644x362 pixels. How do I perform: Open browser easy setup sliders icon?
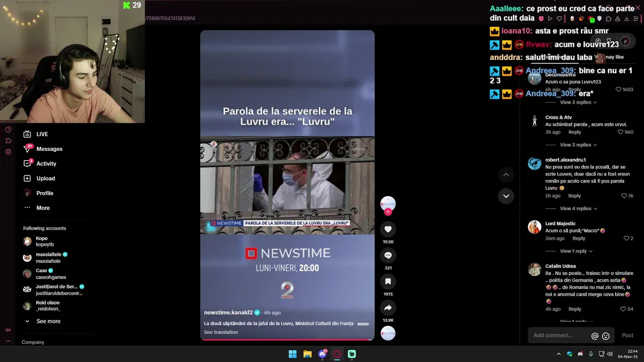tap(636, 19)
